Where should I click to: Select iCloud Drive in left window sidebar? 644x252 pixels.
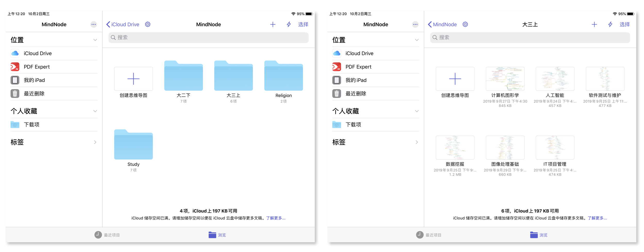(54, 53)
